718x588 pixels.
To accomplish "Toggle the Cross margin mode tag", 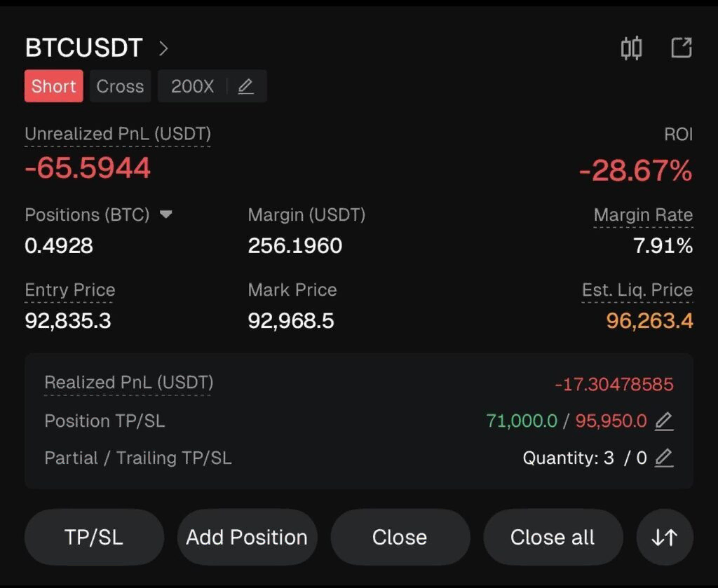I will (120, 86).
